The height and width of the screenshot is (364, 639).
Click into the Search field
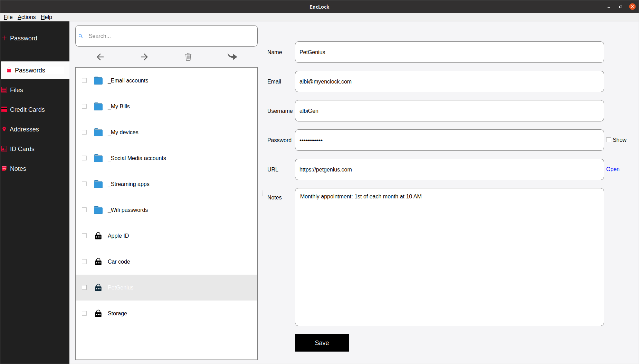coord(166,36)
